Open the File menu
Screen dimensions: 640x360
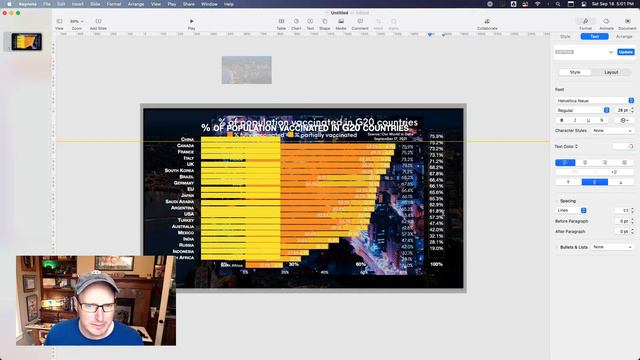[x=47, y=4]
